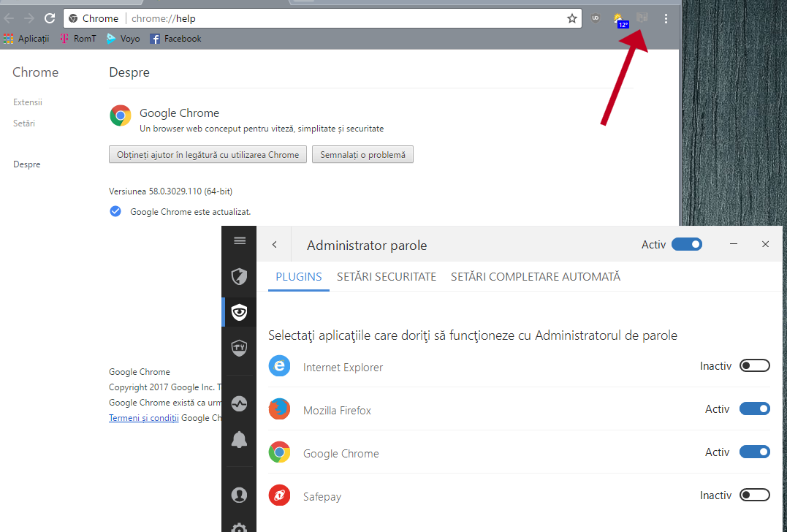The height and width of the screenshot is (532, 787).
Task: Click the Mozilla Firefox icon in list
Action: [x=280, y=409]
